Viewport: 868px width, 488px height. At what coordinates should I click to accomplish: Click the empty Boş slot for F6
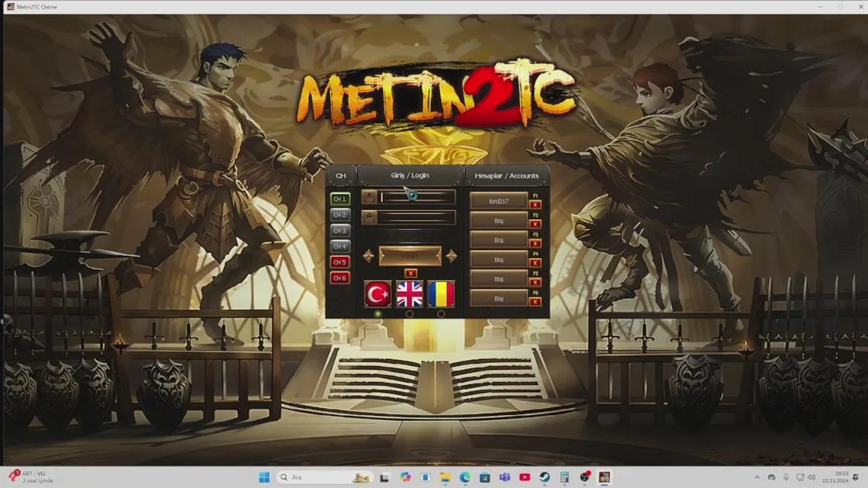(x=499, y=298)
